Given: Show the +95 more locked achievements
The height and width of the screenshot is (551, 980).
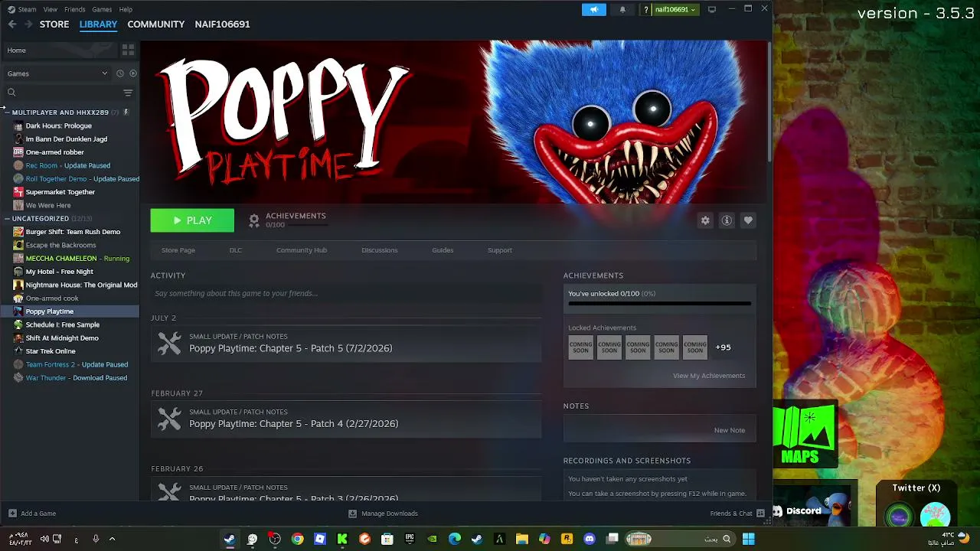Looking at the screenshot, I should click(x=723, y=347).
